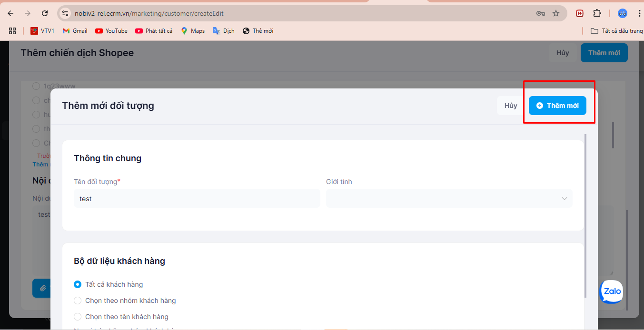Open the saved passwords key icon
Screen dimensions: 644x330
pos(540,13)
